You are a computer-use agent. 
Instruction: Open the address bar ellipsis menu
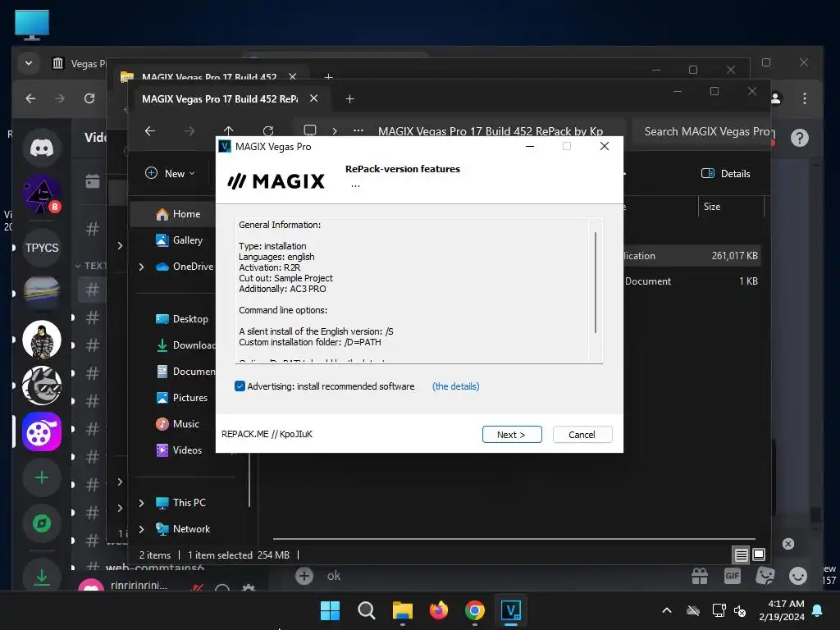(x=358, y=130)
